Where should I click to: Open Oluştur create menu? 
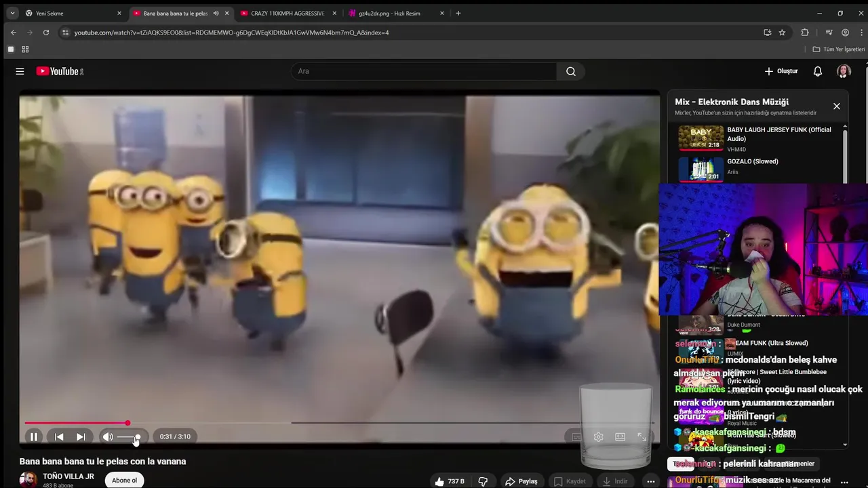[781, 71]
